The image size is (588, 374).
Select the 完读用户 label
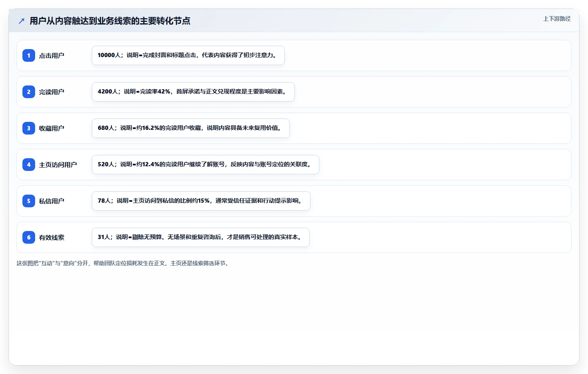click(x=52, y=92)
